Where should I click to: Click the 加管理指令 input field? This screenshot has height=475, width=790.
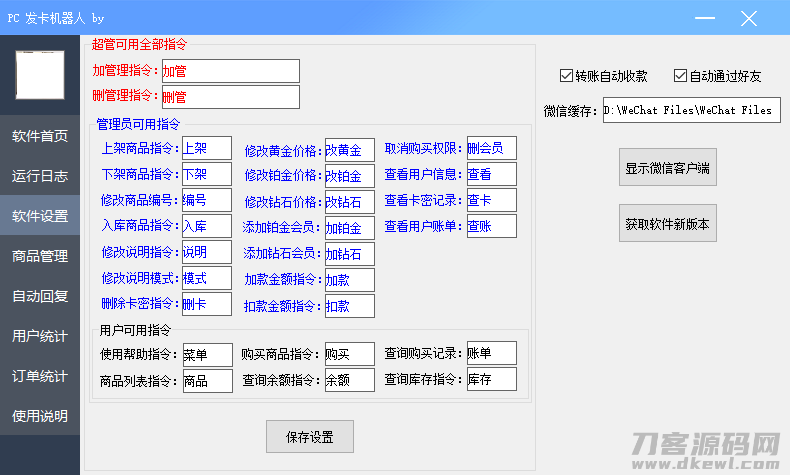tap(231, 71)
